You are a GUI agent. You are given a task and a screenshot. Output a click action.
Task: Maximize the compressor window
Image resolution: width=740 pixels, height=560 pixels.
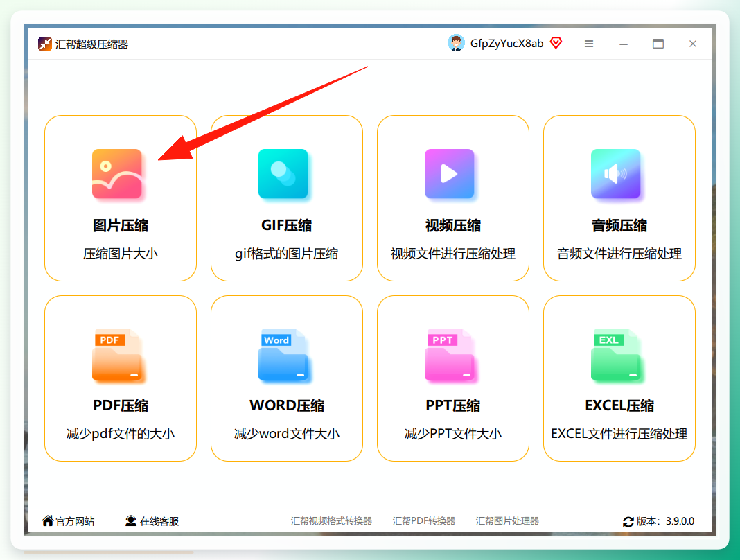(658, 44)
